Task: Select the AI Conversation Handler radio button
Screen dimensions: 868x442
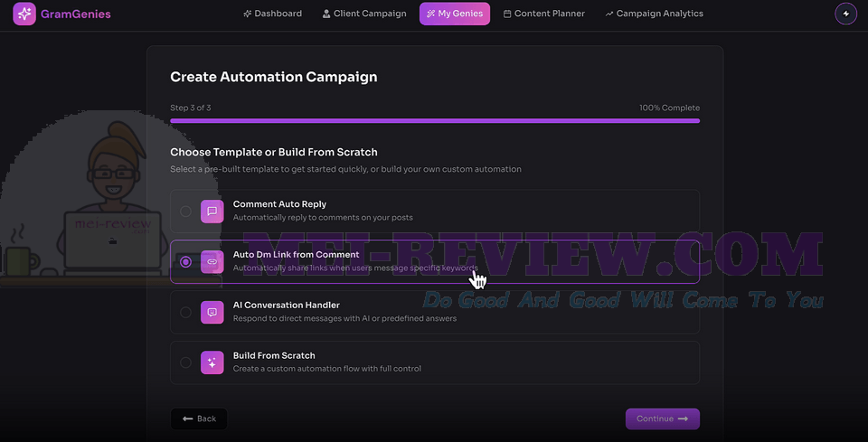Action: (185, 312)
